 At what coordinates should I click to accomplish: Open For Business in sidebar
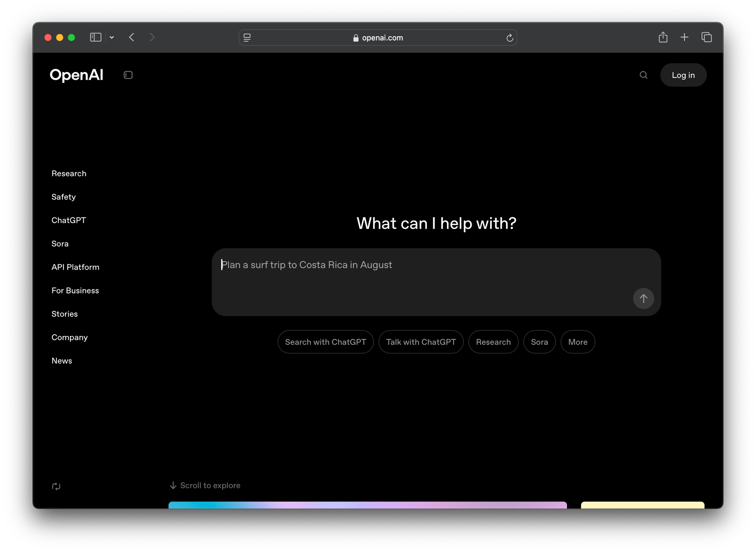[75, 290]
